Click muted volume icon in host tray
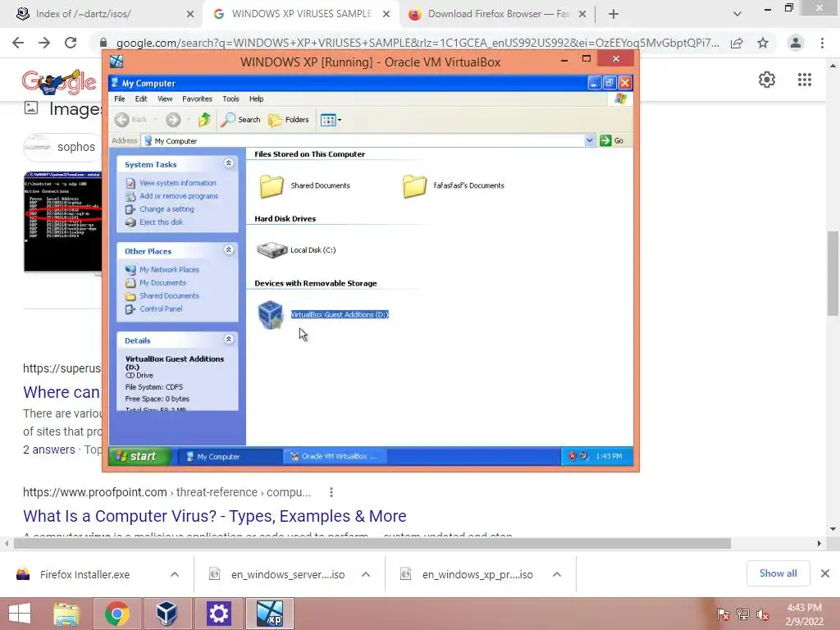 coord(764,614)
